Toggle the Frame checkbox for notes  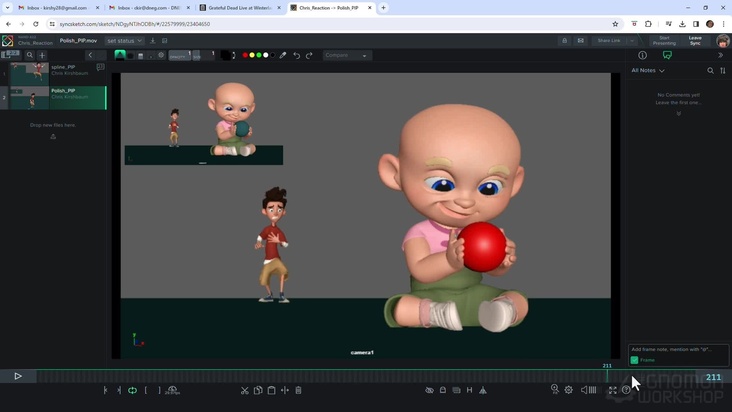pyautogui.click(x=634, y=360)
